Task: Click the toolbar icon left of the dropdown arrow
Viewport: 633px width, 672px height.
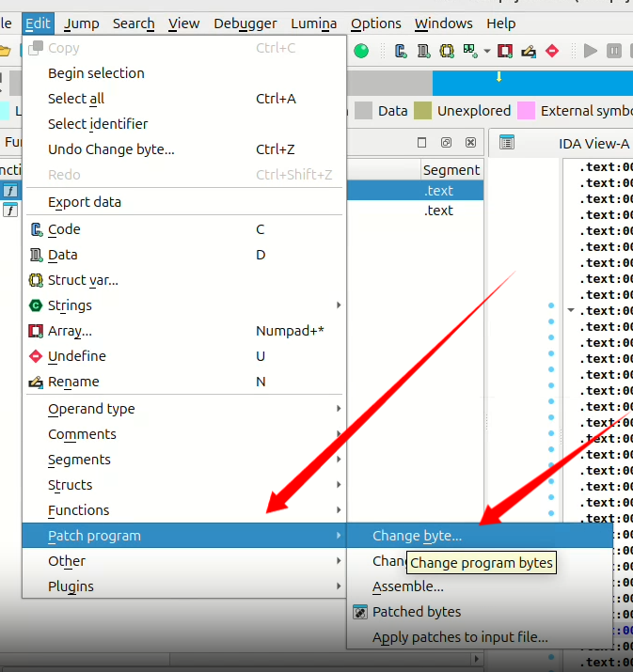Action: coord(470,51)
